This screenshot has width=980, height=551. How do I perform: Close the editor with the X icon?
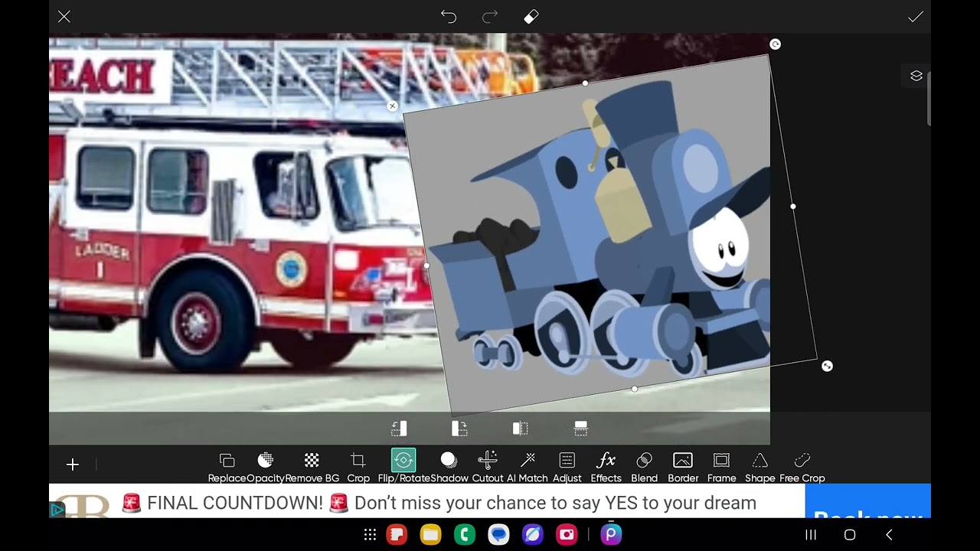64,16
